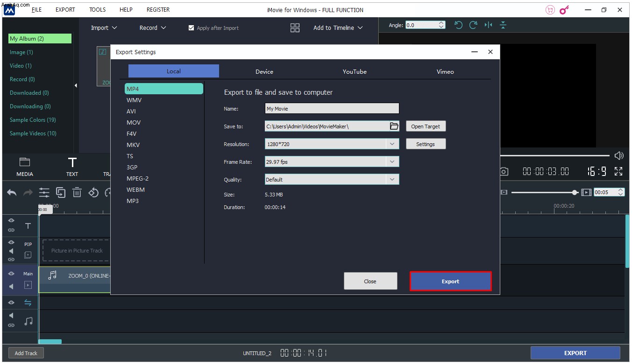Open the FILE menu

[x=36, y=10]
